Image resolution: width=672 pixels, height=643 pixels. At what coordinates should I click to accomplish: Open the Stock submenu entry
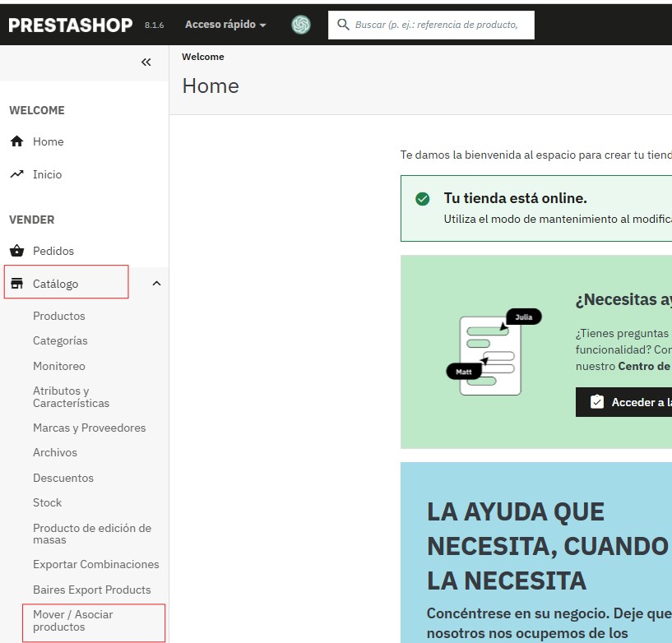[48, 502]
